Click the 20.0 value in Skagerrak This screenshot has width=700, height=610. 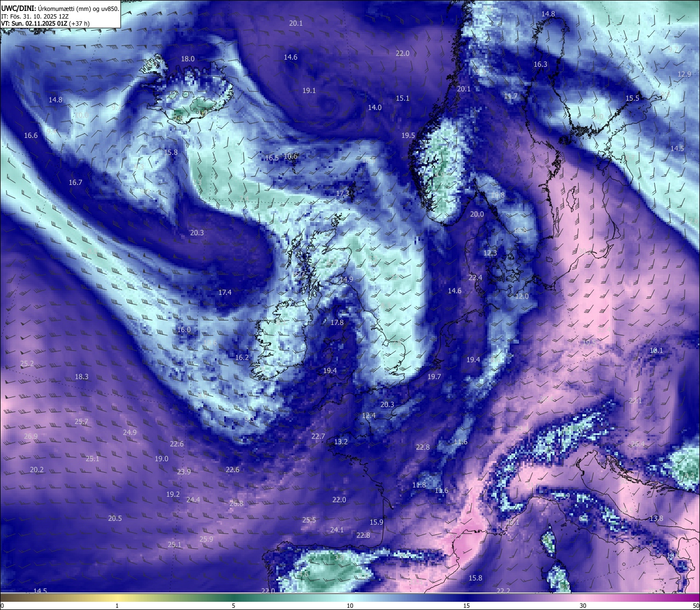[x=477, y=214]
